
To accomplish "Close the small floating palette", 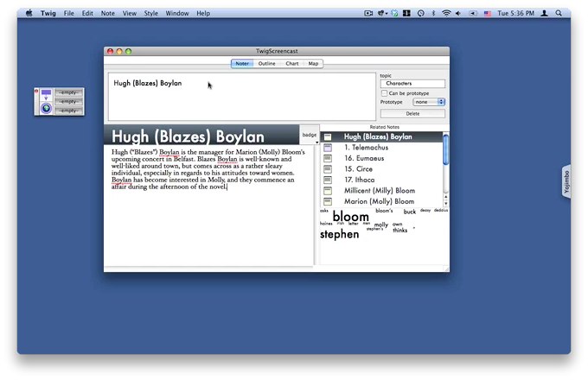I will 36,91.
